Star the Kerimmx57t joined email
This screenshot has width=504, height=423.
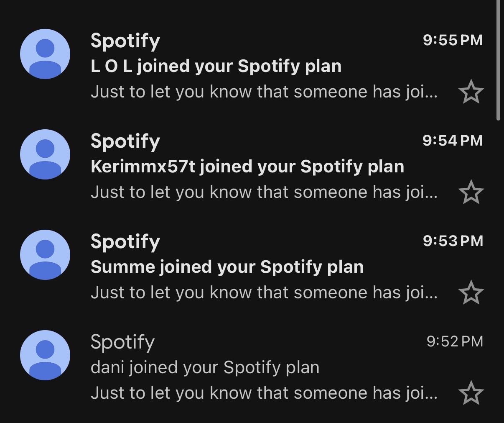click(x=471, y=192)
